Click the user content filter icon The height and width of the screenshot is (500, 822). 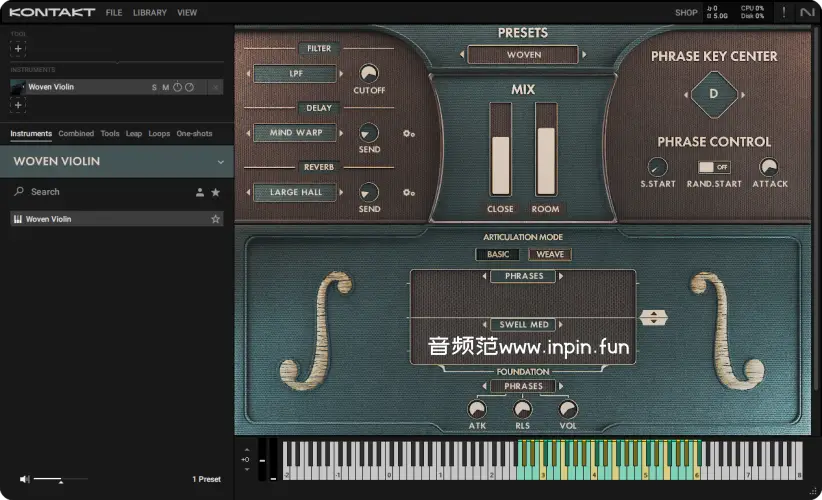[x=199, y=192]
